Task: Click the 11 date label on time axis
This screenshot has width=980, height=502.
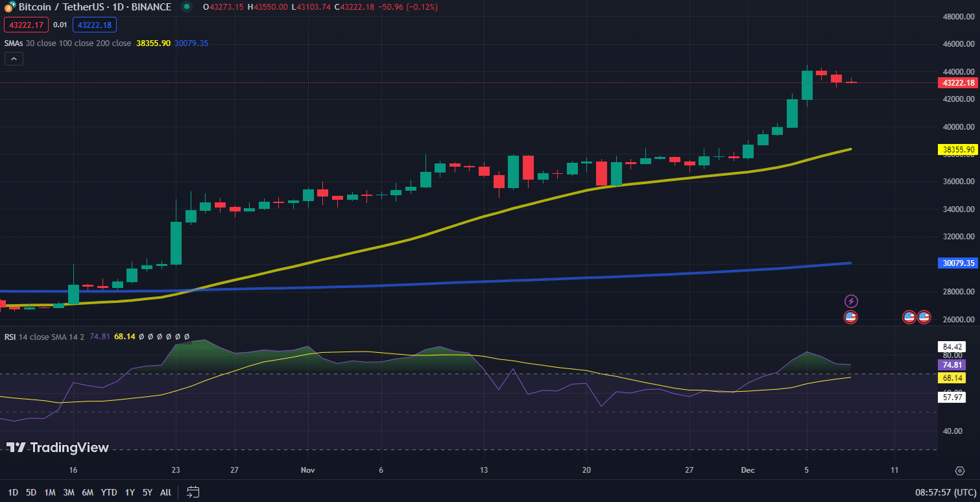Action: click(894, 470)
